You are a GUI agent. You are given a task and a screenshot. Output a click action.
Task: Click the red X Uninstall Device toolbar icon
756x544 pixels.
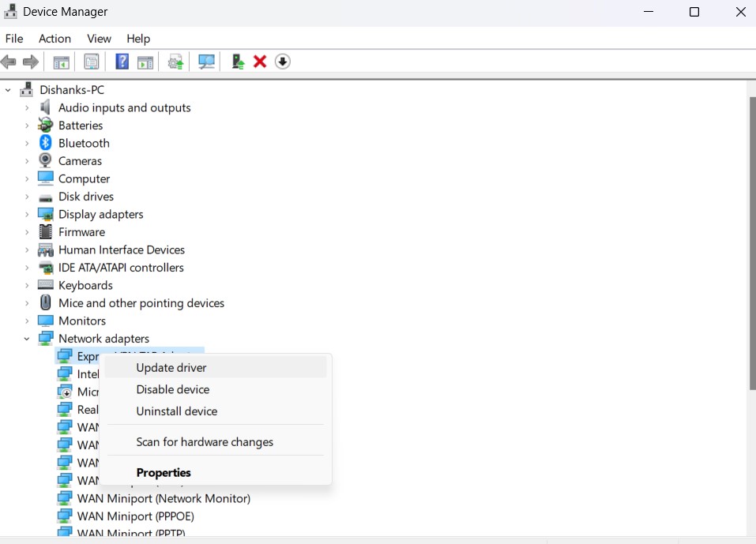point(260,61)
